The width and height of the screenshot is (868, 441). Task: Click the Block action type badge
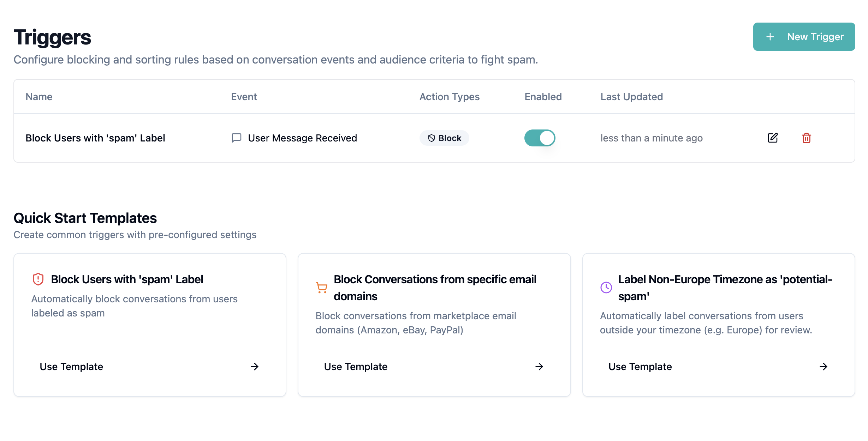point(444,138)
